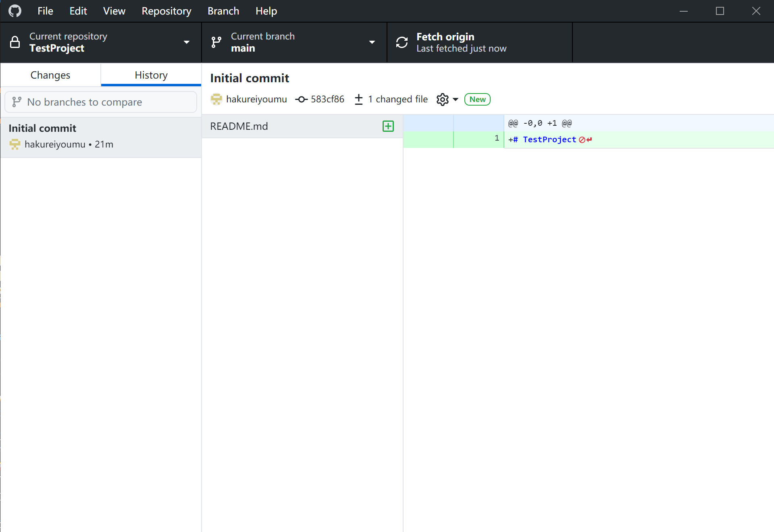Click the changed files plus-minus icon
This screenshot has width=774, height=532.
(x=359, y=100)
